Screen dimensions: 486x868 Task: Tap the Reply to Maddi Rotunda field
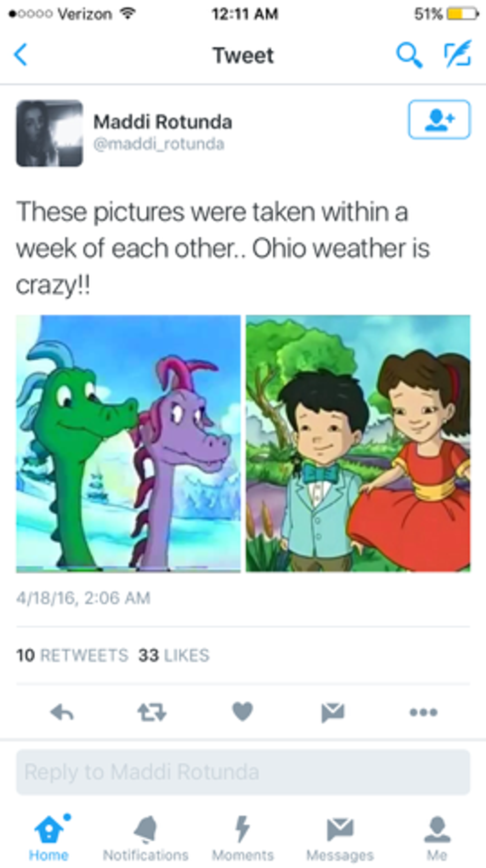(243, 772)
